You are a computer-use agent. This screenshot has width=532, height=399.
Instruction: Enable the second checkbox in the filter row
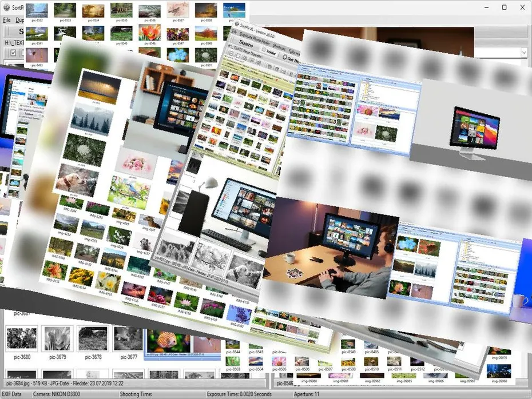pos(239,54)
